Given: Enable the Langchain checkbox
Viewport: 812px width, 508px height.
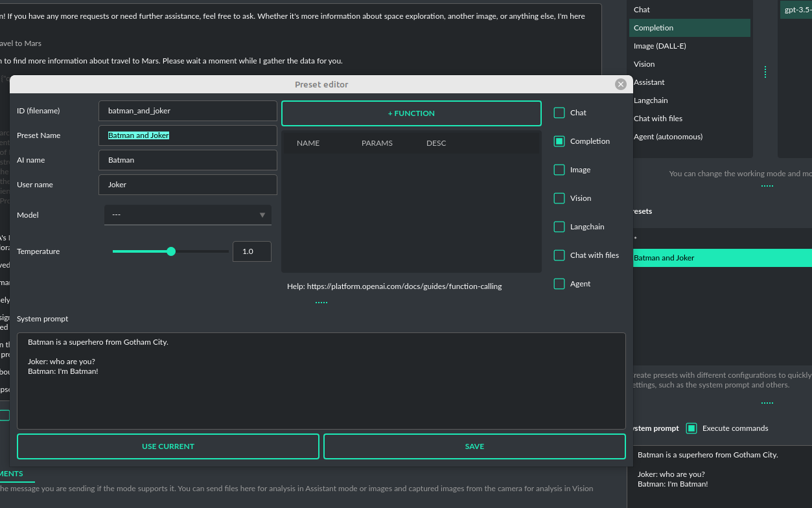Looking at the screenshot, I should click(x=559, y=227).
